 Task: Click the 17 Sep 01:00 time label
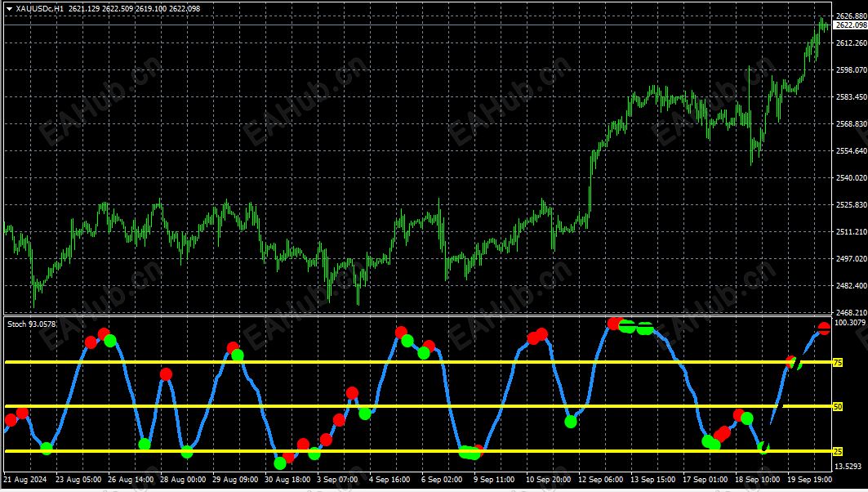pyautogui.click(x=706, y=480)
